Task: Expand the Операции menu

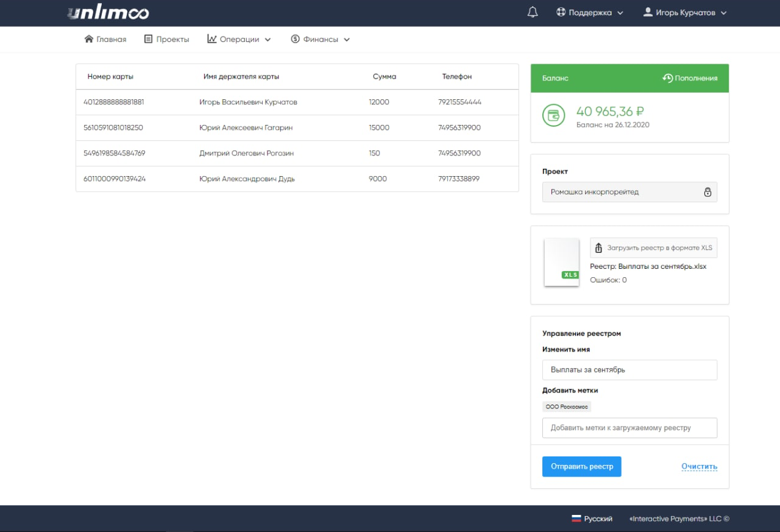Action: click(x=239, y=38)
